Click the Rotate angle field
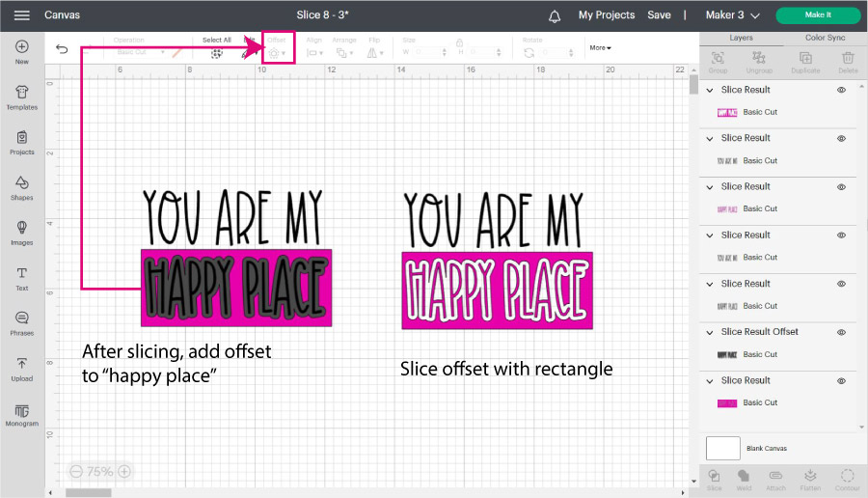 pos(556,53)
